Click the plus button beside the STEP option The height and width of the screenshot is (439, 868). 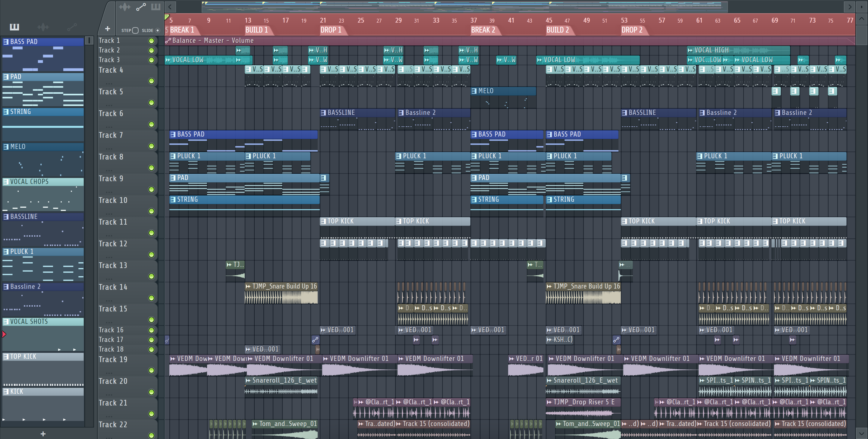pos(108,29)
